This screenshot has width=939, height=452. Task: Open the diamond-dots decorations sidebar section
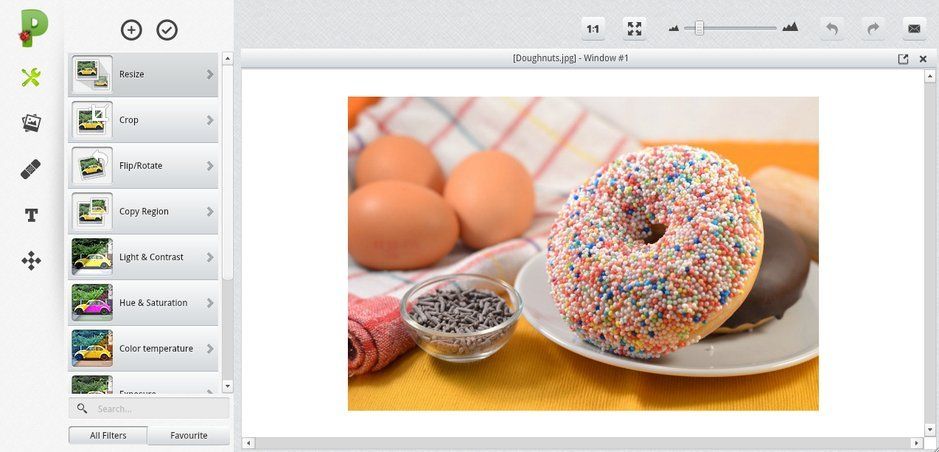point(31,260)
